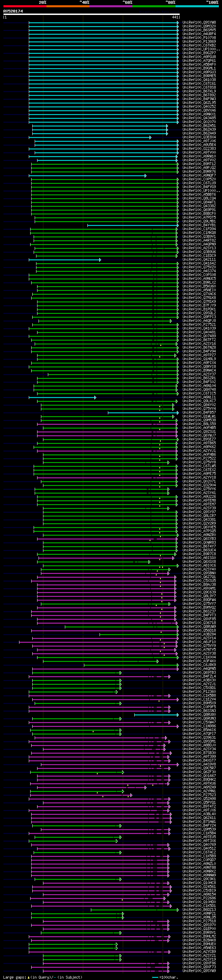222x980 pixels.
Task: Click the green alignment bar for UniRef100_B9RR76
Action: pos(105,172)
